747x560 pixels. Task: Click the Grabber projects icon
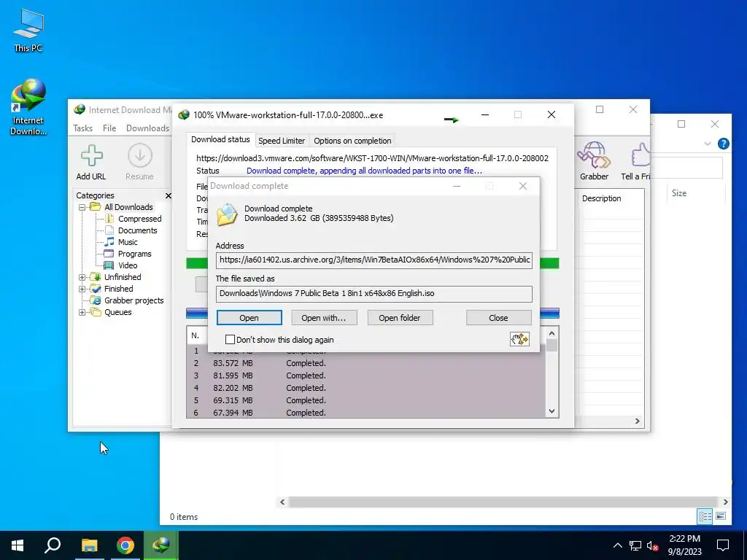(x=96, y=300)
